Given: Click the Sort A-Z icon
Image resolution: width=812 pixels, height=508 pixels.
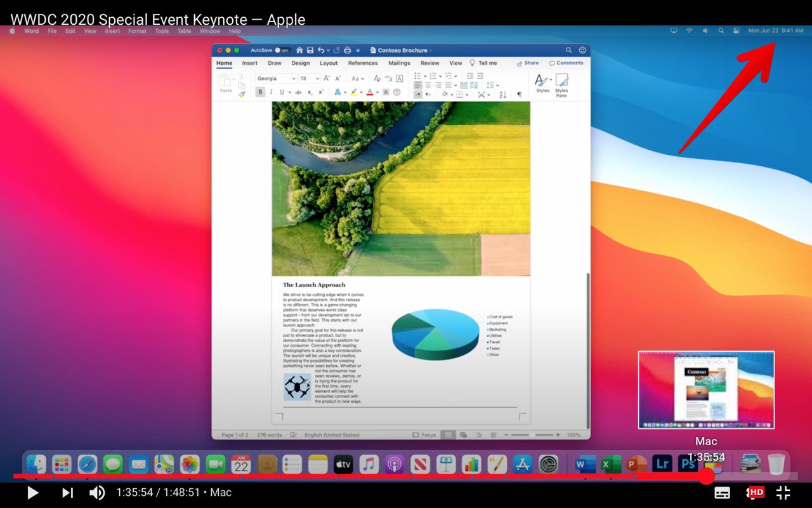Looking at the screenshot, I should [x=503, y=95].
